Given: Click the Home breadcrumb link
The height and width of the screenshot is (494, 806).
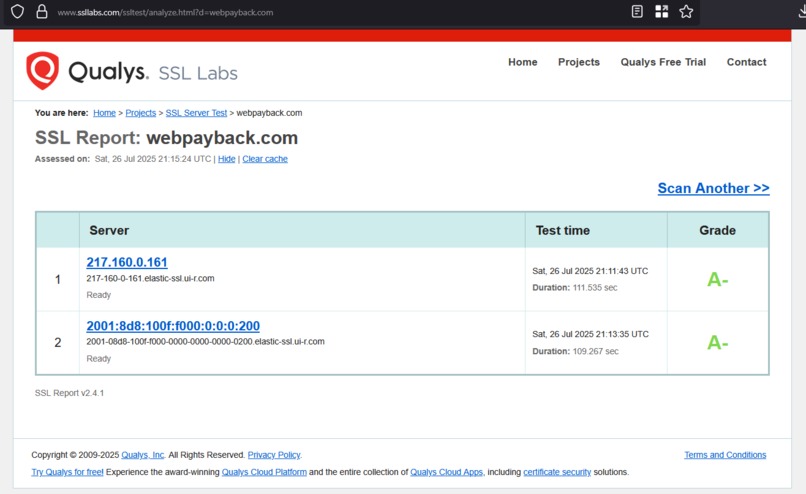Looking at the screenshot, I should [104, 113].
